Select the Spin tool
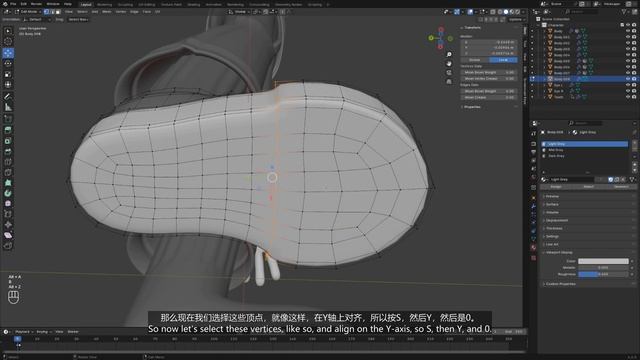The image size is (640, 360). [x=8, y=193]
